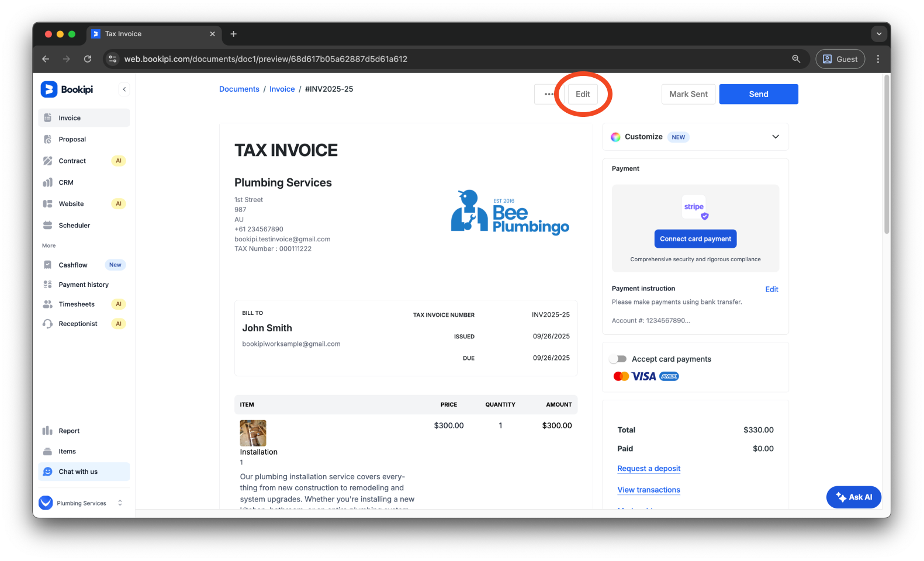The width and height of the screenshot is (924, 561).
Task: Click the NEW badge beside Customize
Action: 679,137
